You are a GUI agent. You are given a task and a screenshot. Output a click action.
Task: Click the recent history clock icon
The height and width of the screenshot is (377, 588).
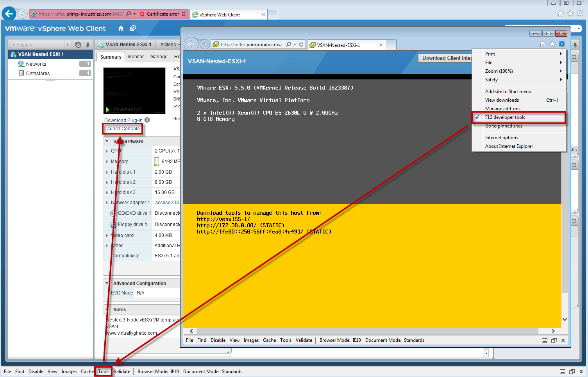tap(78, 45)
